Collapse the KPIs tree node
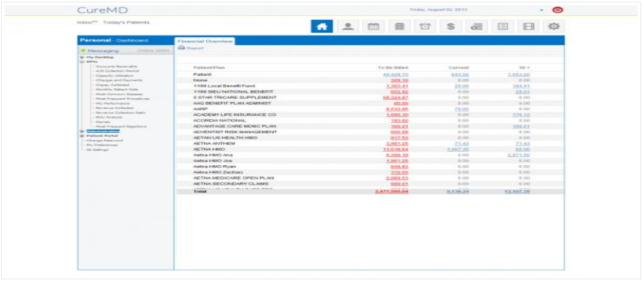 81,62
